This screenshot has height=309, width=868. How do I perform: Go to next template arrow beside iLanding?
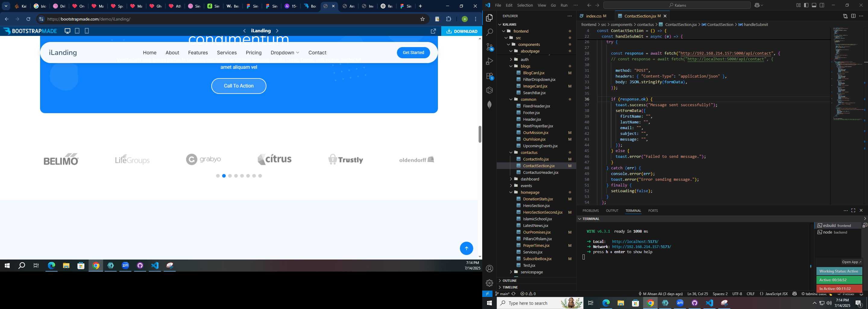point(277,31)
